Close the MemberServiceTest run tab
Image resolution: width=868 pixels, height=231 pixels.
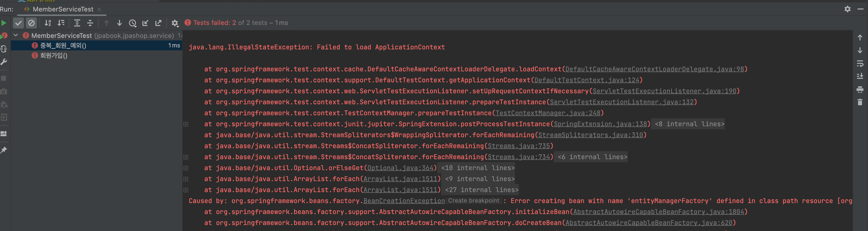(x=99, y=9)
